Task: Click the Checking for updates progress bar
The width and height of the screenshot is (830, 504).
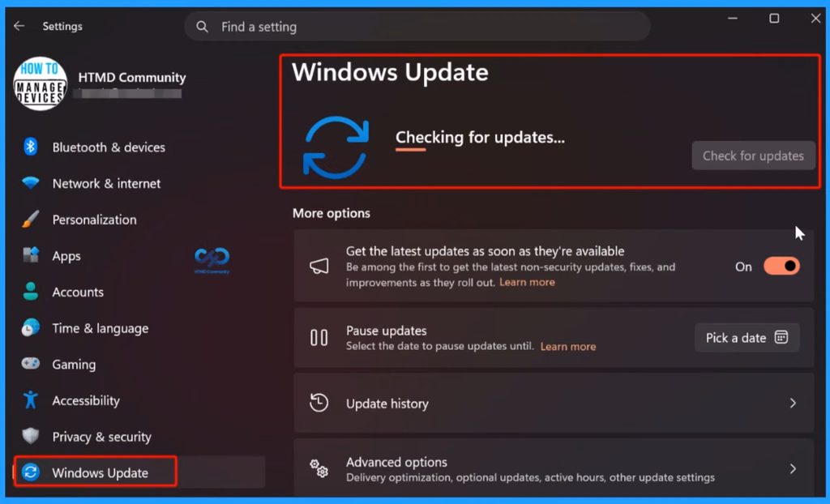Action: click(x=410, y=150)
